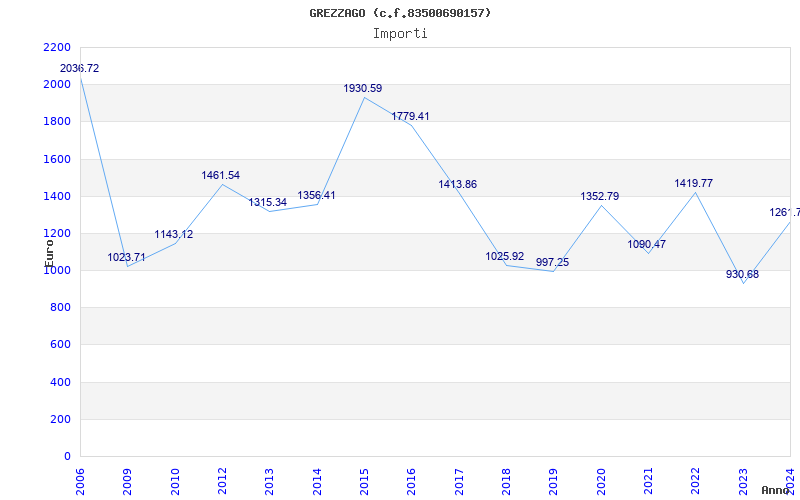Click the y-axis value 0
800x500 pixels.
(68, 457)
